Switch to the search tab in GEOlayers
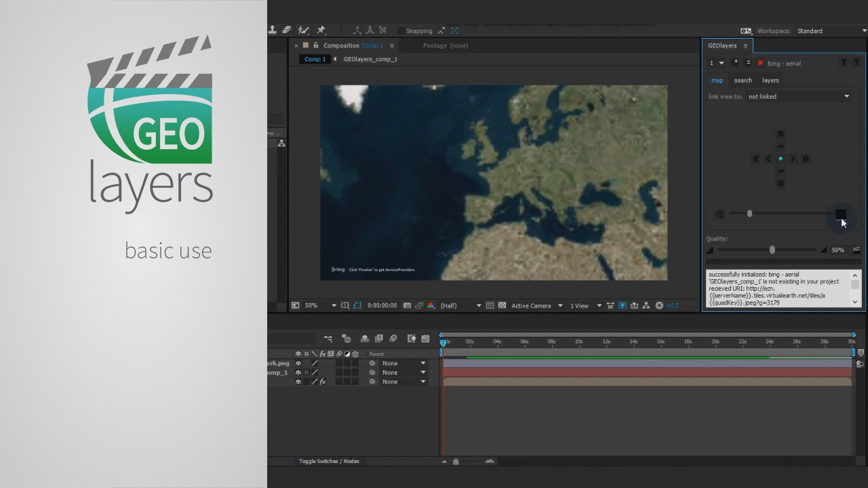Image resolution: width=868 pixels, height=488 pixels. [743, 81]
